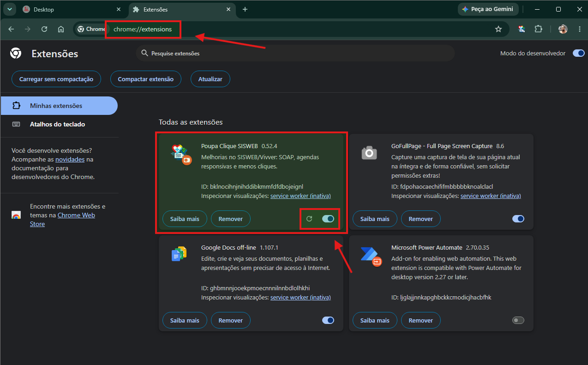Go back with the browser back arrow

pyautogui.click(x=11, y=29)
